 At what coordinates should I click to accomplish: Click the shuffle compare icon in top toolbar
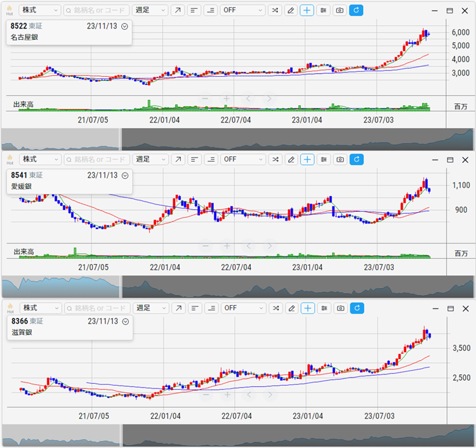pyautogui.click(x=275, y=11)
